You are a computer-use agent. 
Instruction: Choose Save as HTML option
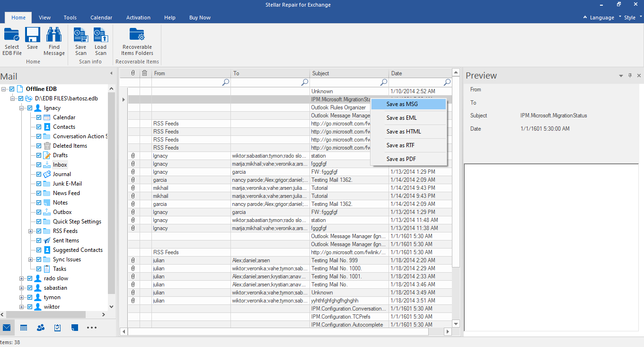[x=409, y=132]
